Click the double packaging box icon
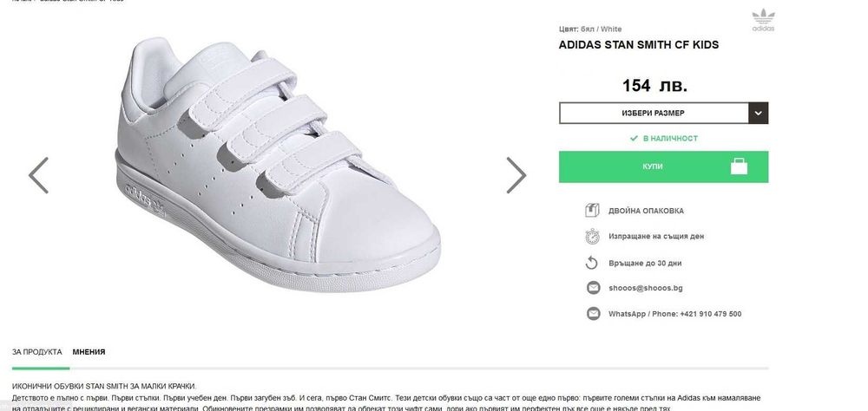Viewport: 868px width, 411px height. pos(593,210)
